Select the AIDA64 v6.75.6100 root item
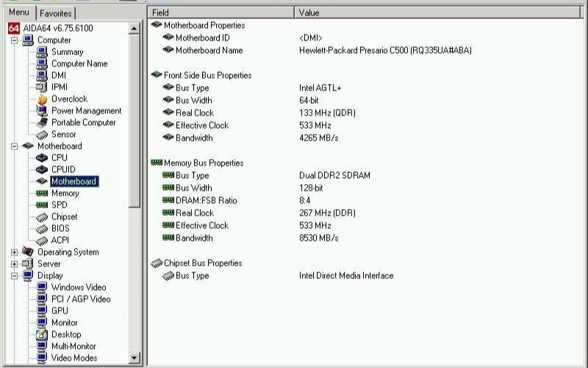The height and width of the screenshot is (368, 588). (x=58, y=28)
